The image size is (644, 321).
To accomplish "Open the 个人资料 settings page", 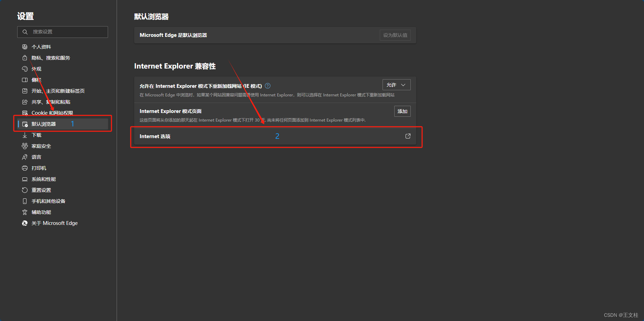I will click(63, 47).
